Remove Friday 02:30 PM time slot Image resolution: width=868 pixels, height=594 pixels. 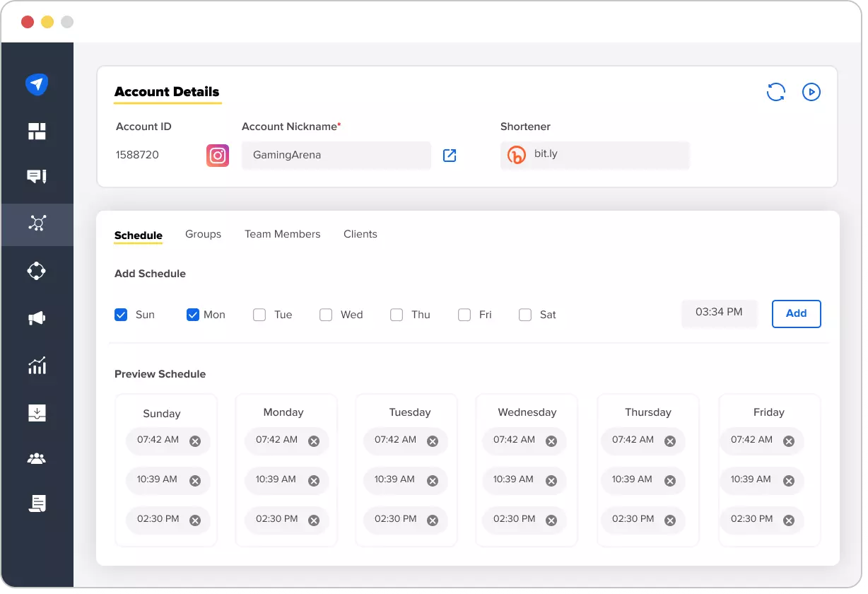(x=789, y=520)
